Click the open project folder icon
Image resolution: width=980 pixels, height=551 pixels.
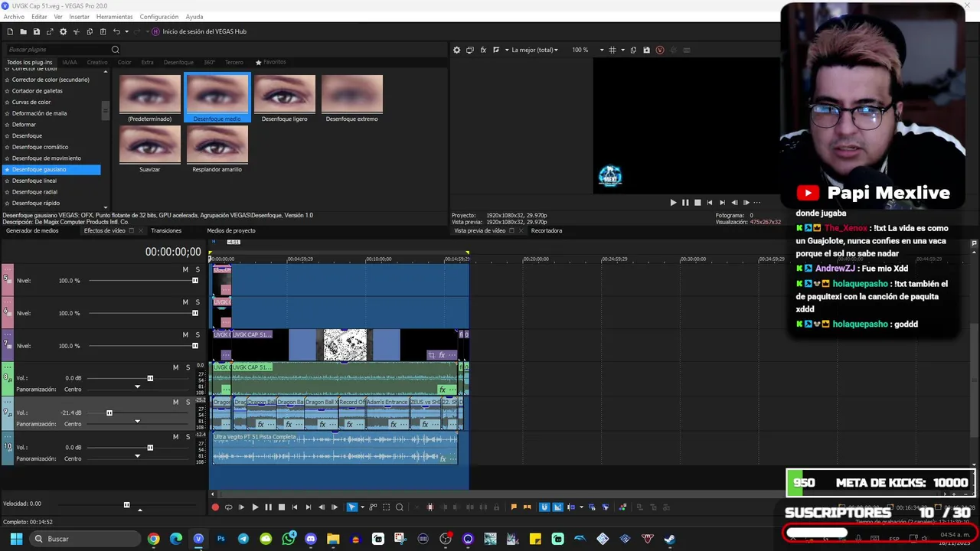click(x=23, y=31)
